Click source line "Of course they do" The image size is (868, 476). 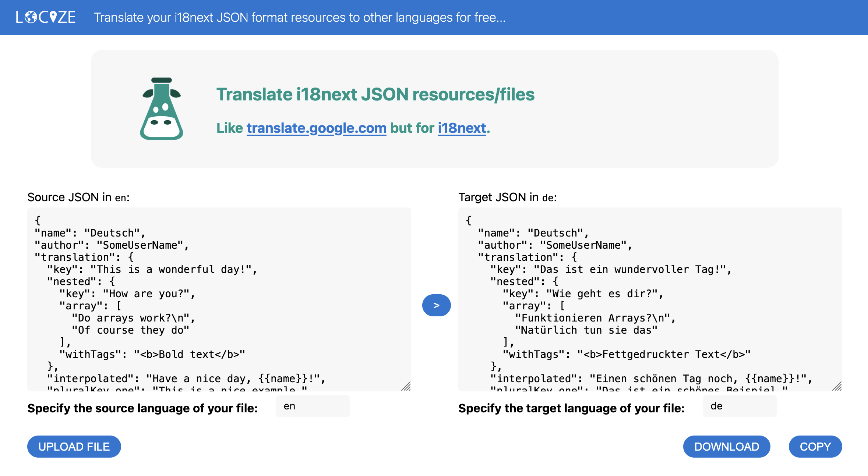click(131, 330)
